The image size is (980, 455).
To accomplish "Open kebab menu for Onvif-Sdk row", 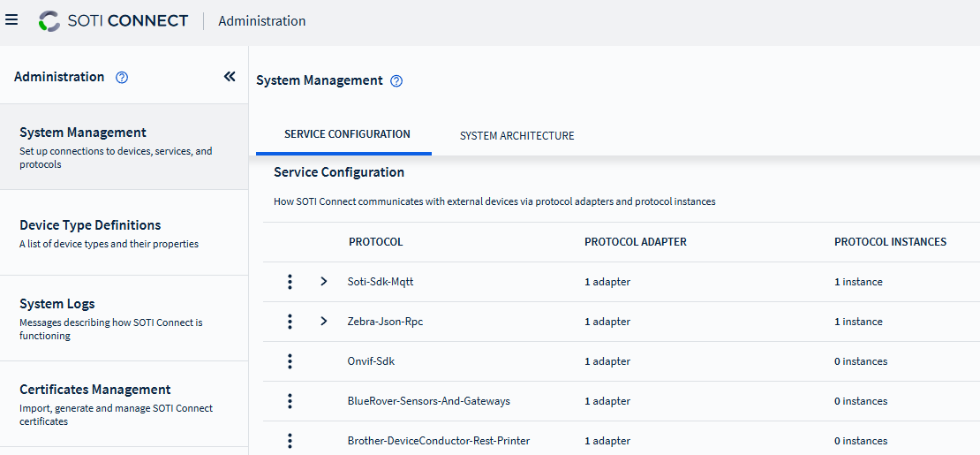I will (x=290, y=361).
